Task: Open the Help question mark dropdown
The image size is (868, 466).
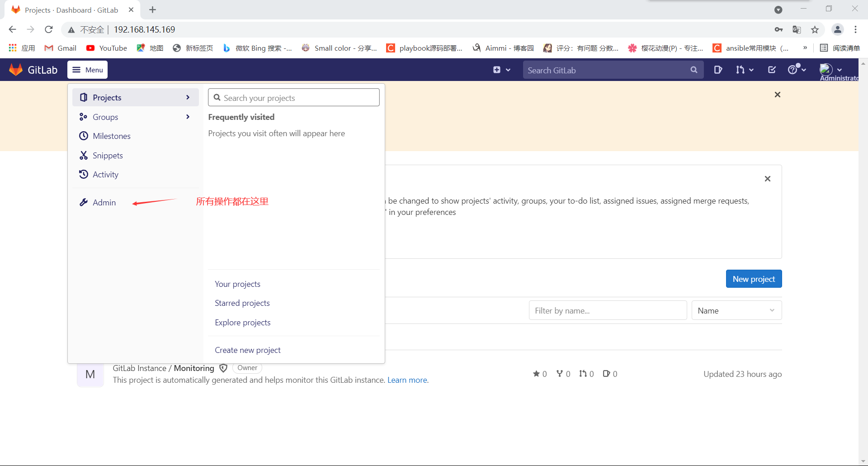Action: tap(797, 70)
